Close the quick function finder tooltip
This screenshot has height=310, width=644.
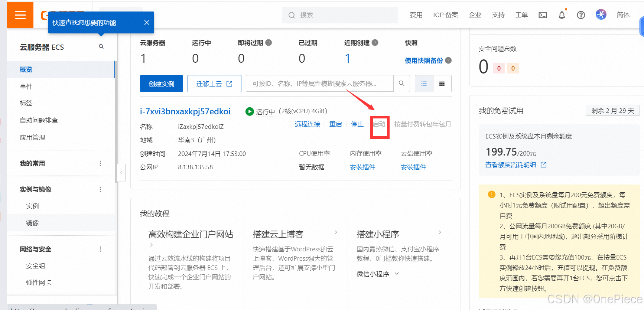pyautogui.click(x=147, y=23)
